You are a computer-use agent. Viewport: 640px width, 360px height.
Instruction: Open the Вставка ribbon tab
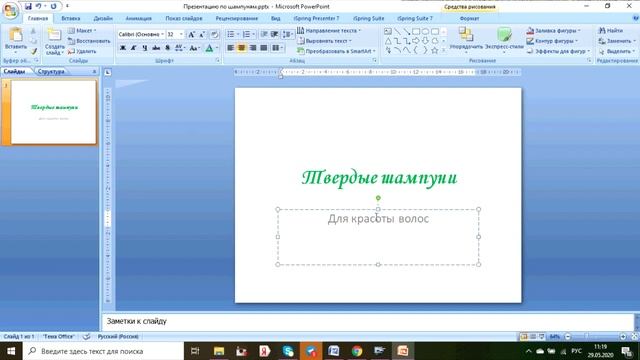[71, 18]
